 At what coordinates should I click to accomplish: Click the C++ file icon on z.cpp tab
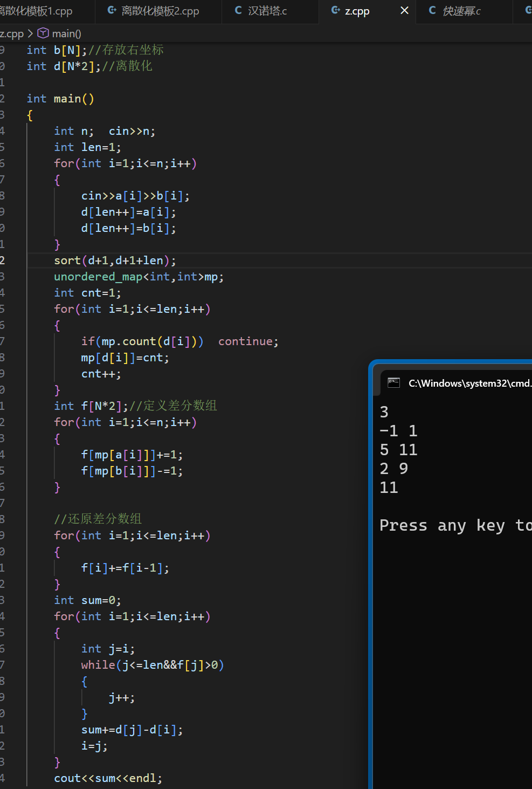point(335,10)
